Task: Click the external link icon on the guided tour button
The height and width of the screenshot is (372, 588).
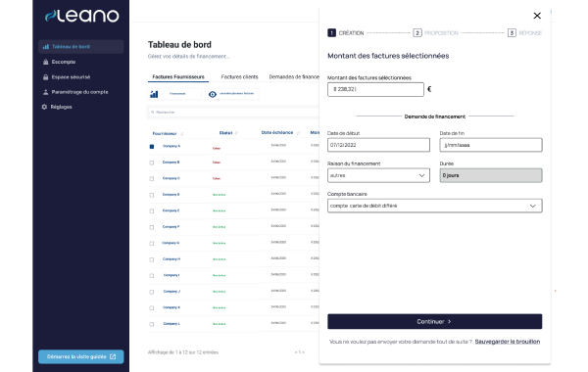Action: pyautogui.click(x=113, y=356)
